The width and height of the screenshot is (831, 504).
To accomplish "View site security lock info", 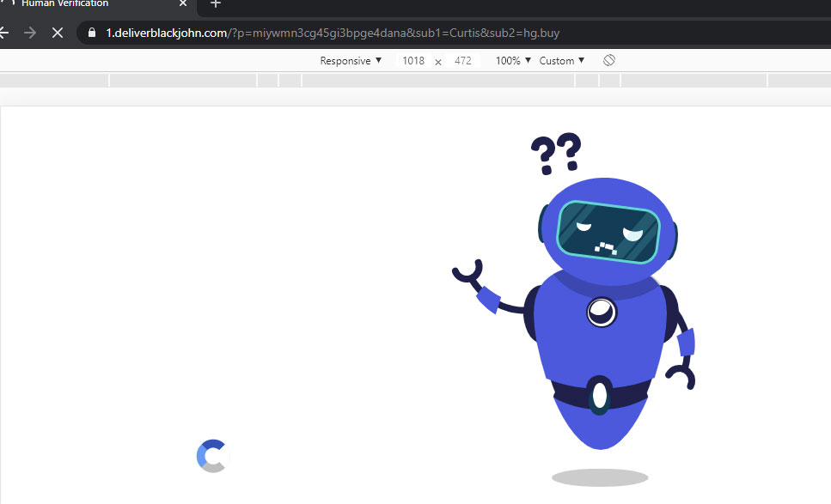I will (x=92, y=33).
